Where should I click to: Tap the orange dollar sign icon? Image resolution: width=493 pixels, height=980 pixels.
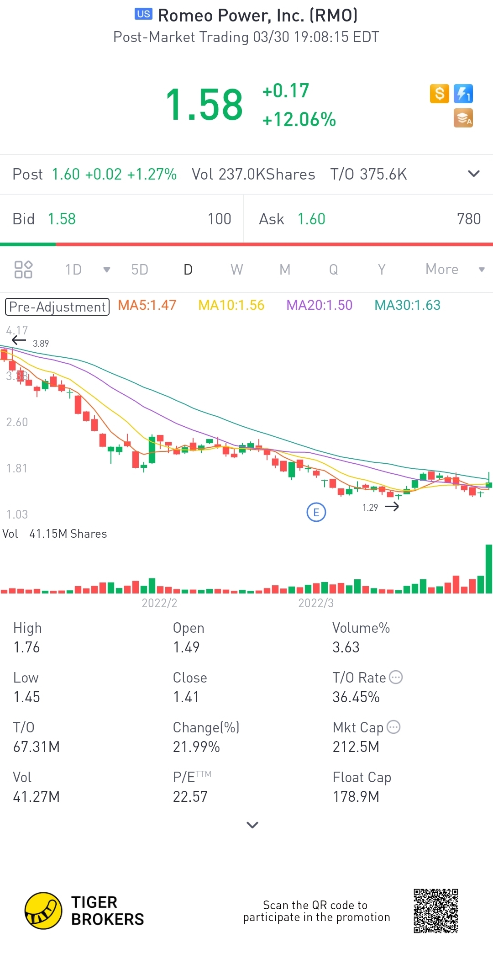440,94
